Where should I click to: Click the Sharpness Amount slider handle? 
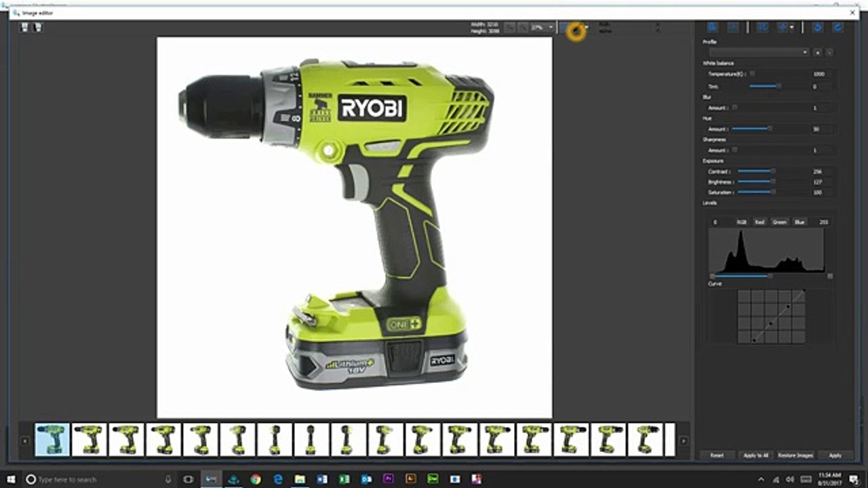tap(734, 150)
